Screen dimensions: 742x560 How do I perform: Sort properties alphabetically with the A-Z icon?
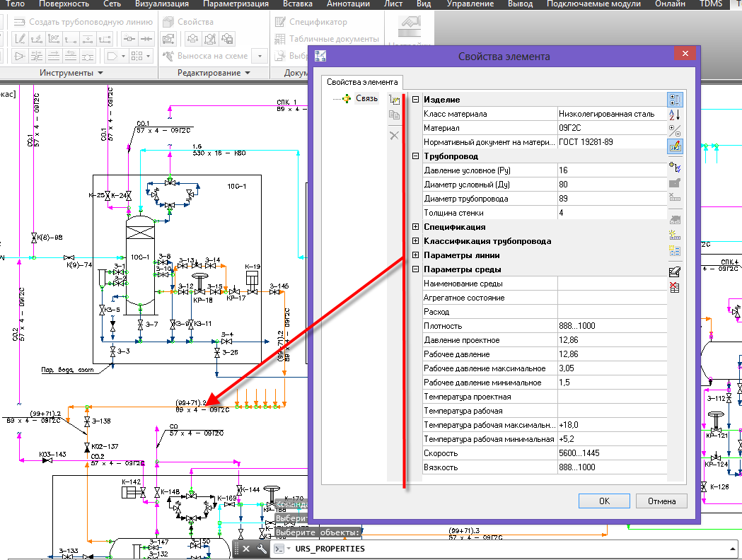675,115
